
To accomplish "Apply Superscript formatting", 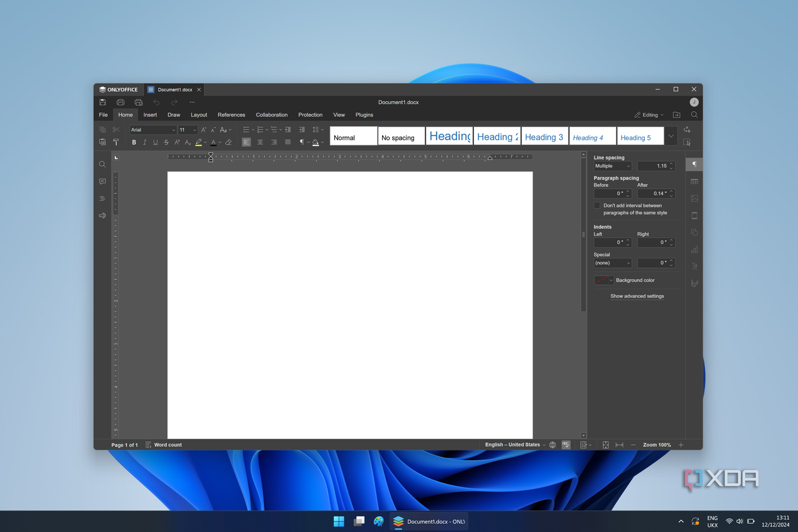I will pos(177,142).
